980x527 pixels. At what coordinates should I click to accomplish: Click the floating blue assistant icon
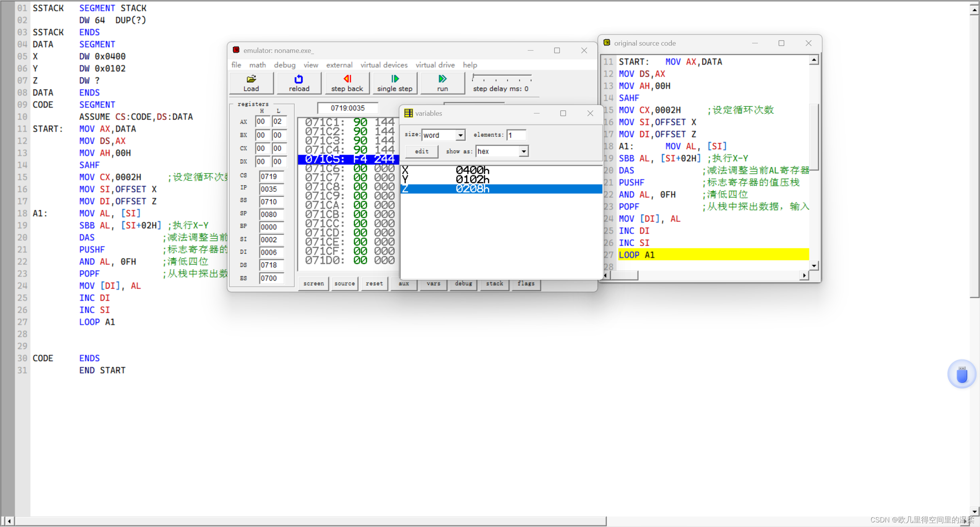click(961, 374)
